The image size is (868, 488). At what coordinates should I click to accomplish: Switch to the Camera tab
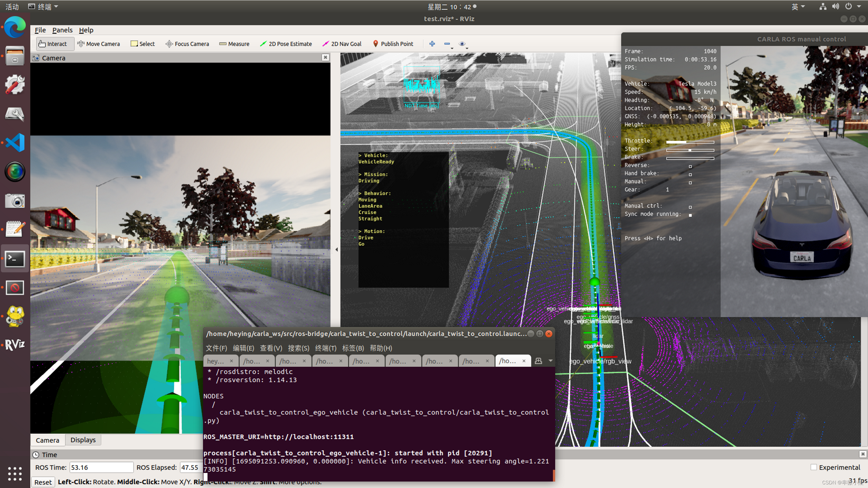(48, 440)
